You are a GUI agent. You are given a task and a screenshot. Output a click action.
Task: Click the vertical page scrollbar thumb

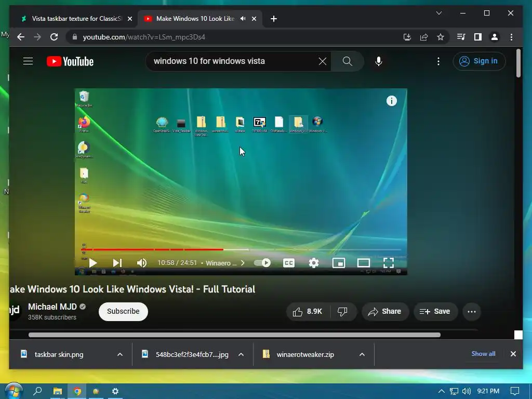tap(518, 63)
